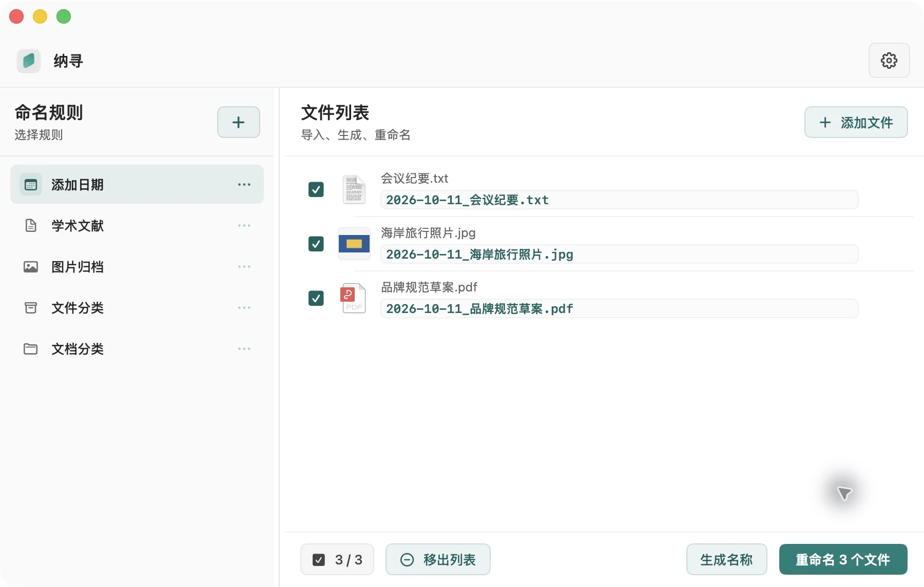This screenshot has width=924, height=587.
Task: Uncheck the 会议纪要.txt file checkbox
Action: [316, 189]
